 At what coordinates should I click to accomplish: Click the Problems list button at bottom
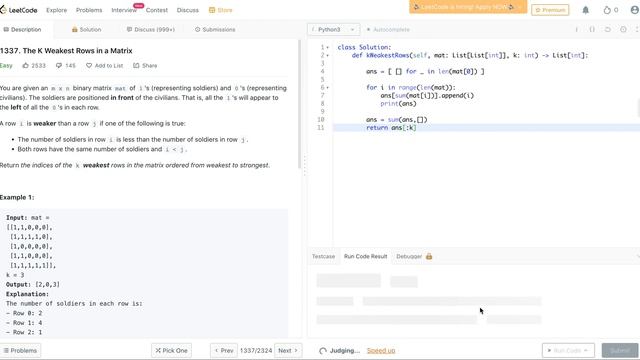pyautogui.click(x=20, y=350)
